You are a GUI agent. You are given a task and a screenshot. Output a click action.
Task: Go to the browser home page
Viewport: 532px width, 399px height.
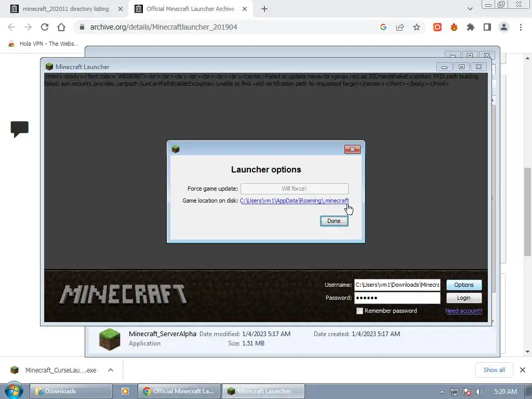coord(61,27)
